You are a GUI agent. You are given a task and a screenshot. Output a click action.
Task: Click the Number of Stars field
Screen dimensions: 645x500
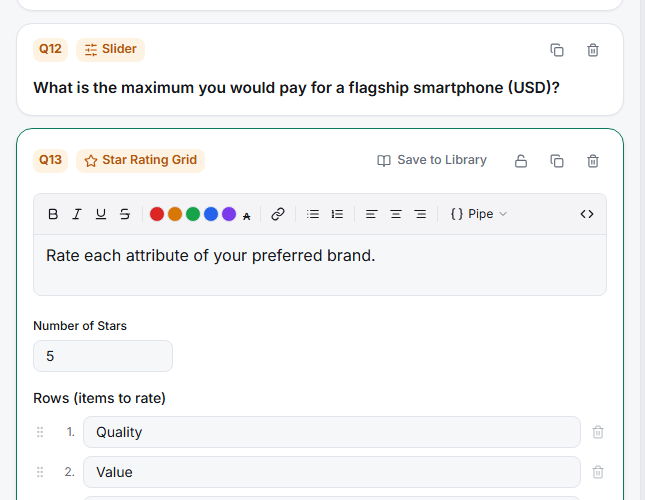103,356
